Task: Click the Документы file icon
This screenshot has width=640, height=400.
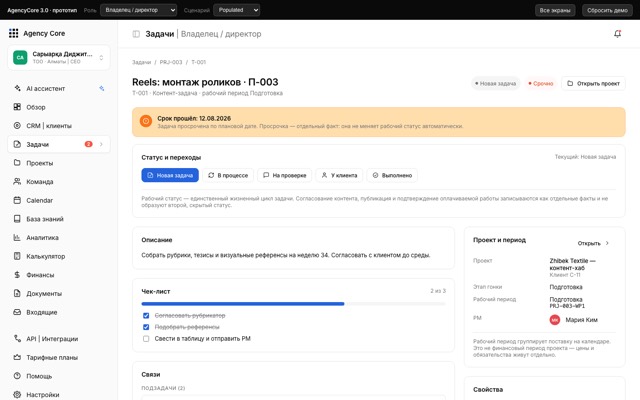Action: tap(17, 293)
